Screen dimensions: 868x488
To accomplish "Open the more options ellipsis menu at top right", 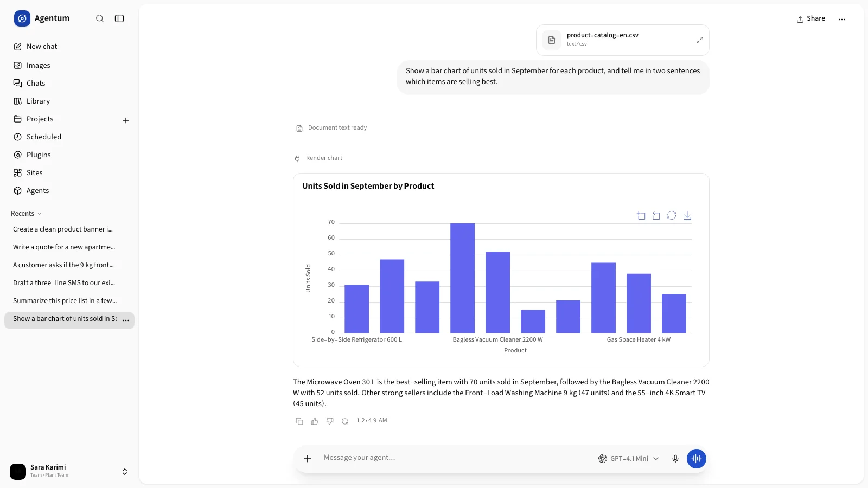I will [842, 19].
